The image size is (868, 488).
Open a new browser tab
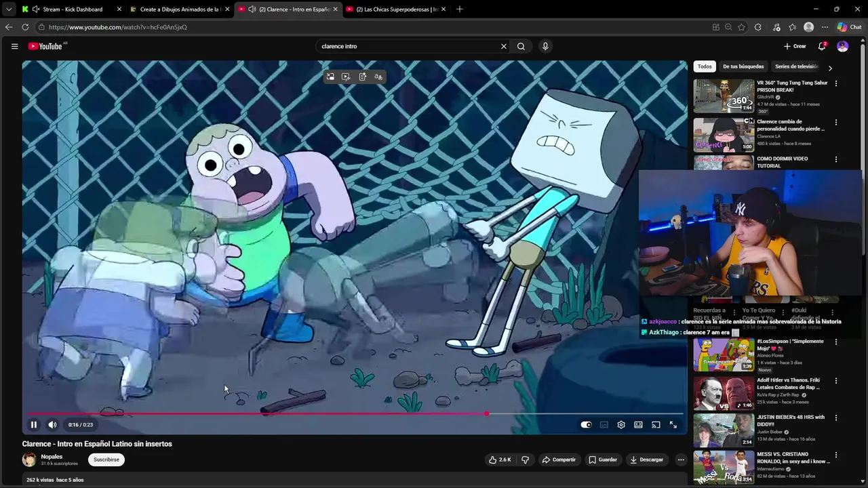click(x=460, y=9)
